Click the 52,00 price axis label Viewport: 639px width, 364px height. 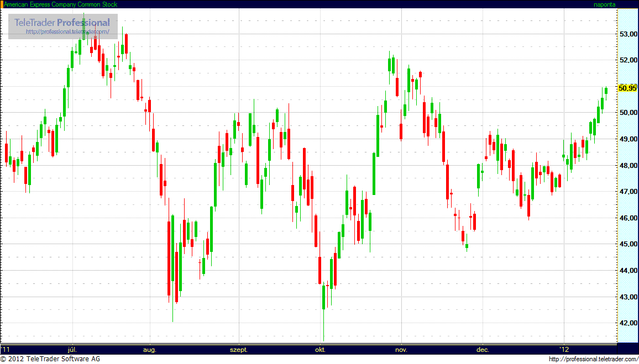[628, 60]
